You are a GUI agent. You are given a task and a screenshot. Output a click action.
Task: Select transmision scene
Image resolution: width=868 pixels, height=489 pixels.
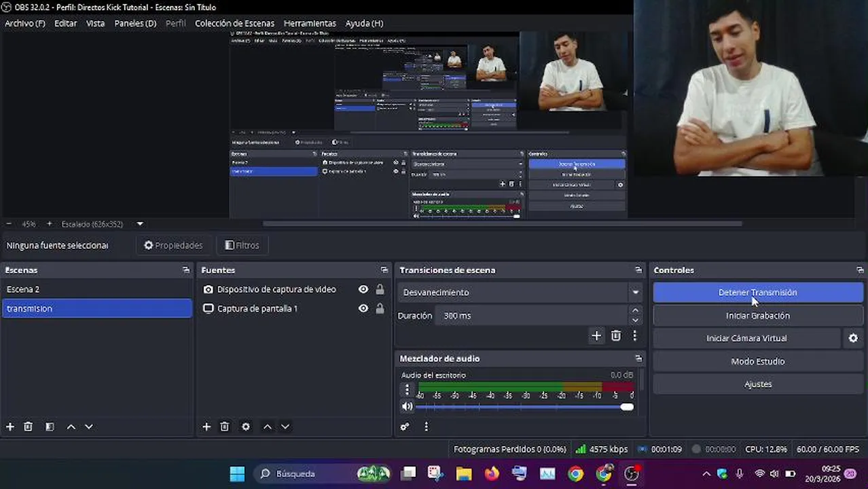click(x=96, y=308)
